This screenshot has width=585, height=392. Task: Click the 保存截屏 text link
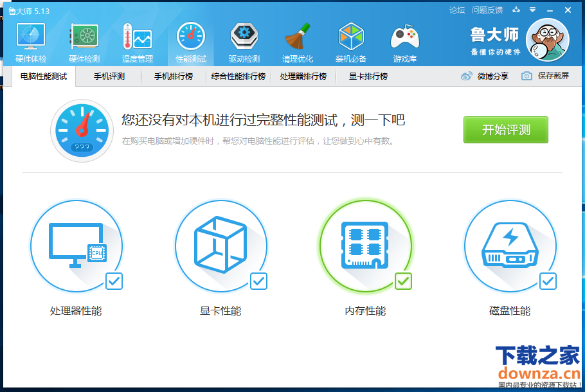coord(553,76)
